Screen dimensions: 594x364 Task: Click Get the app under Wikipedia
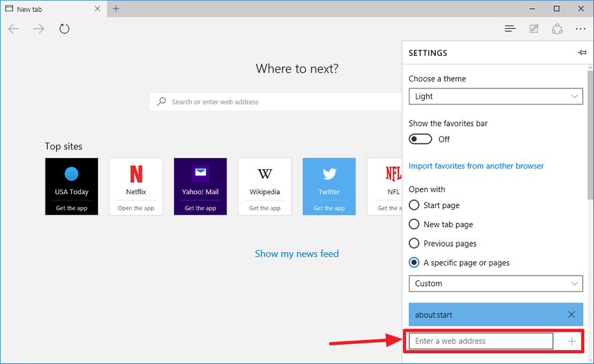click(x=265, y=208)
